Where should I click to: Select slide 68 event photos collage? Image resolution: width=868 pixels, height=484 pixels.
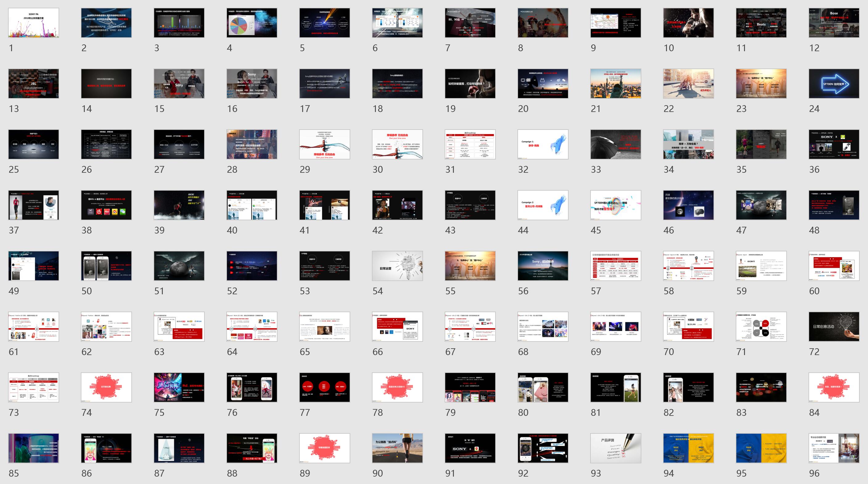tap(543, 327)
